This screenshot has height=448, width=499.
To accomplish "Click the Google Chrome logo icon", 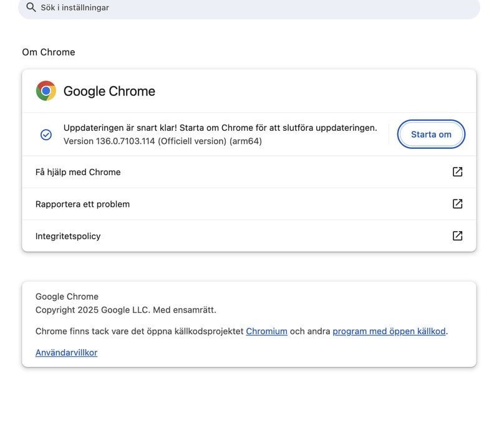I will (x=46, y=90).
